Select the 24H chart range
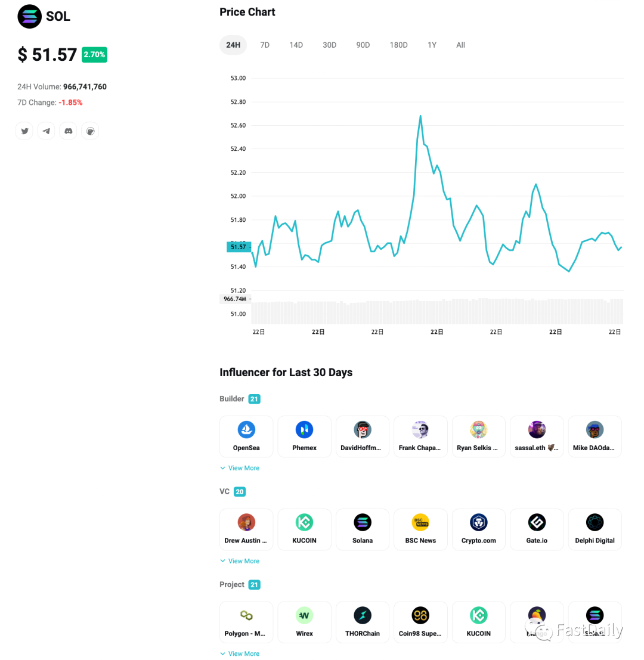Screen dimensions: 644x660 tap(233, 45)
